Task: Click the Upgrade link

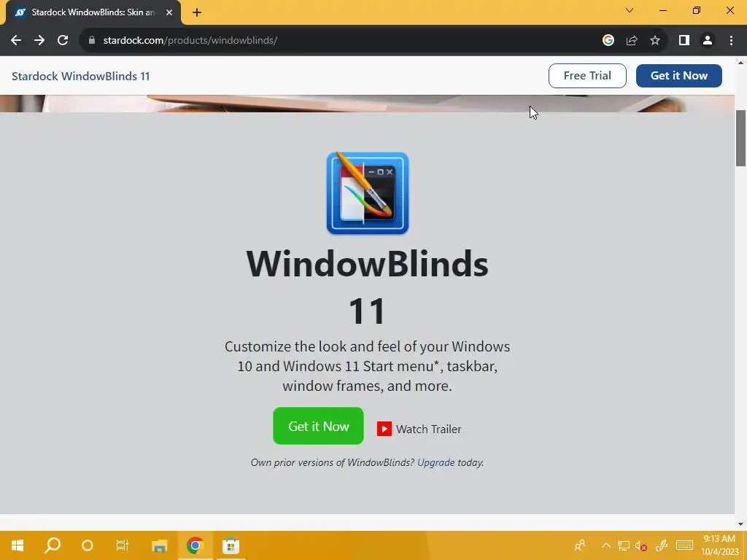Action: 436,462
